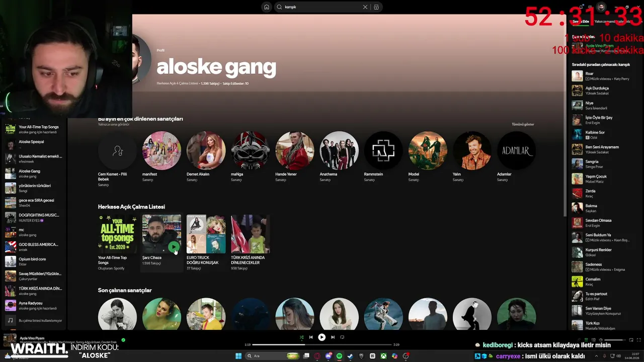Select Sangria by Simge Pınar in queue
This screenshot has width=644, height=362.
click(606, 164)
